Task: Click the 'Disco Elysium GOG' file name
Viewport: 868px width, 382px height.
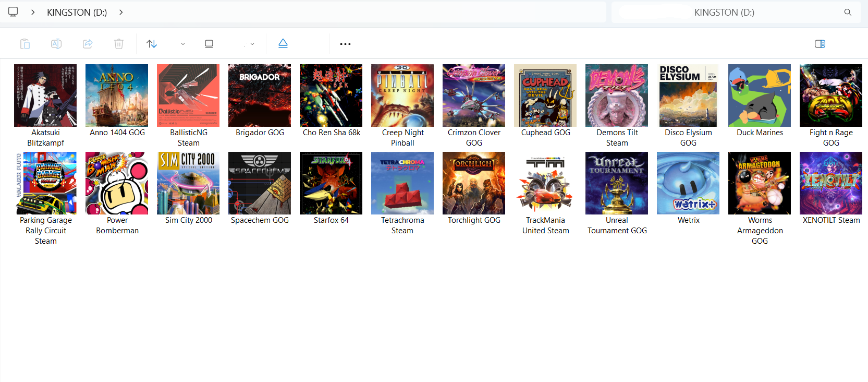Action: [x=688, y=138]
